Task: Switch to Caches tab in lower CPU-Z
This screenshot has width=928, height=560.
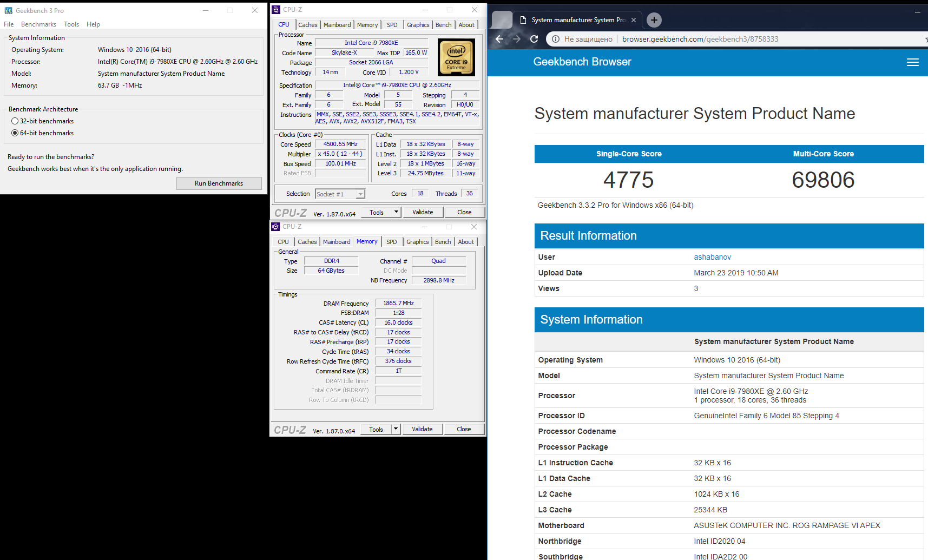Action: (307, 242)
